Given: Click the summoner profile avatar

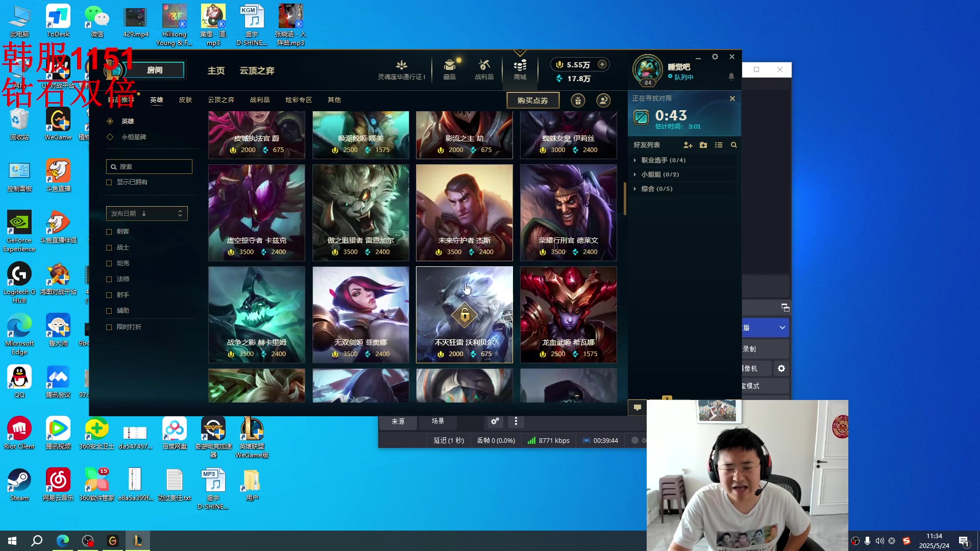Looking at the screenshot, I should pos(647,69).
